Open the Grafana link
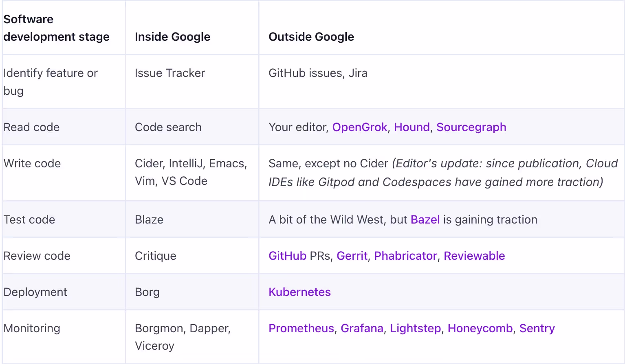Image resolution: width=625 pixels, height=364 pixels. 362,328
